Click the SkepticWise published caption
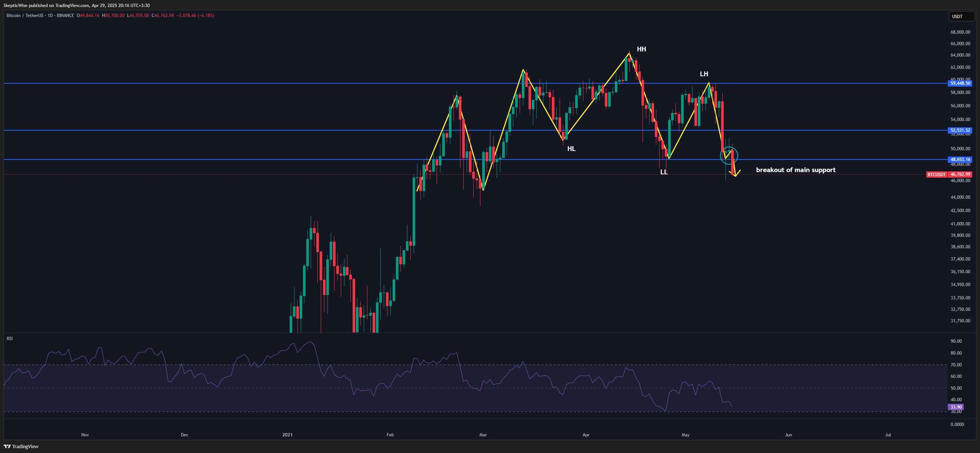The height and width of the screenshot is (453, 980). (76, 5)
